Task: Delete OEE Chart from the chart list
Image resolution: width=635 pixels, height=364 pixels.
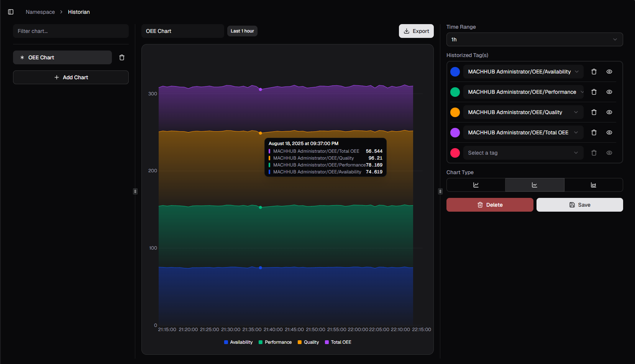Action: [x=122, y=57]
